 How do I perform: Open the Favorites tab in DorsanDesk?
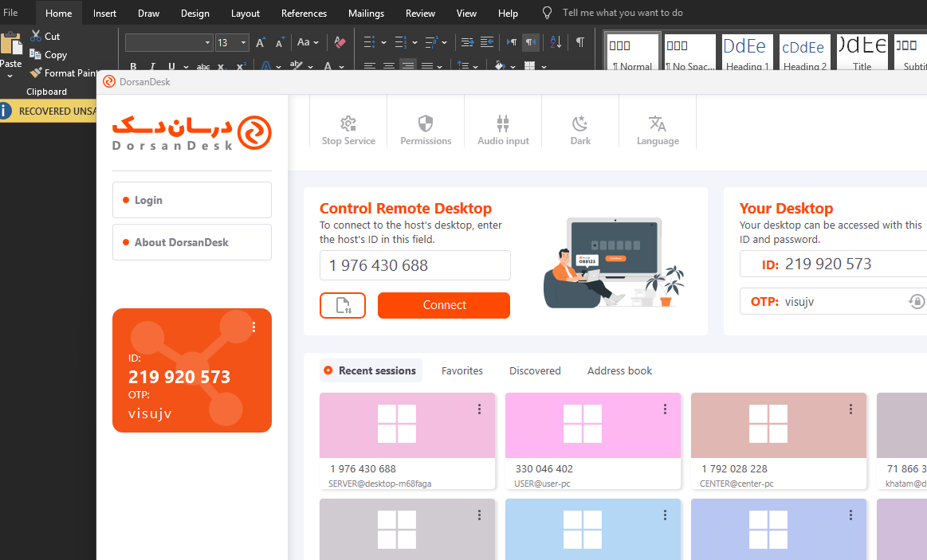462,370
